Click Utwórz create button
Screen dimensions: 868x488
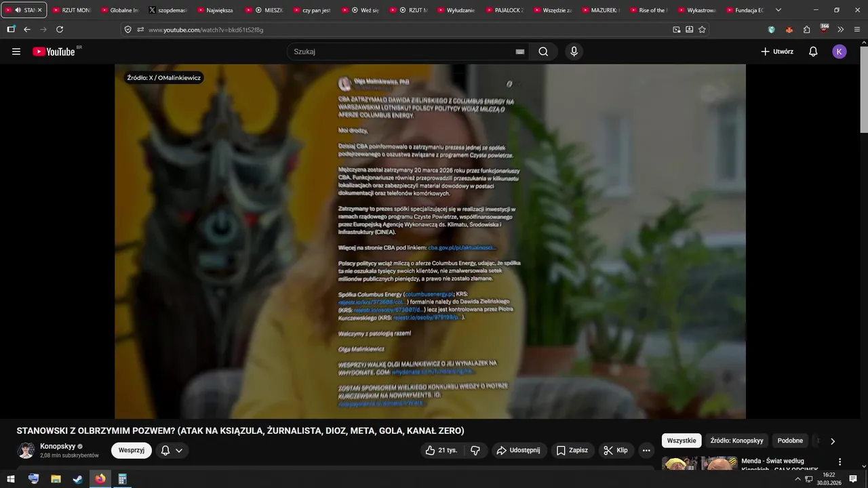[777, 52]
